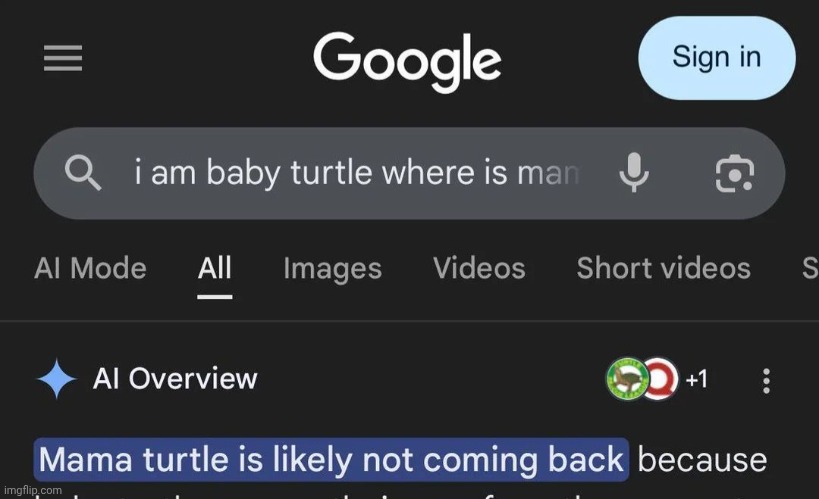Click highlighted text "Mama turtle is likely not coming back"
Image resolution: width=819 pixels, height=499 pixels.
coord(331,459)
